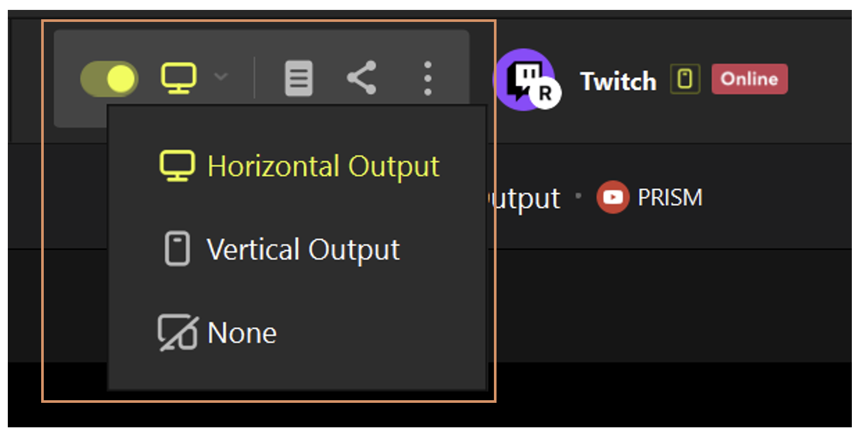Open the three-dot more options menu
Viewport: 868px width, 444px height.
(428, 78)
